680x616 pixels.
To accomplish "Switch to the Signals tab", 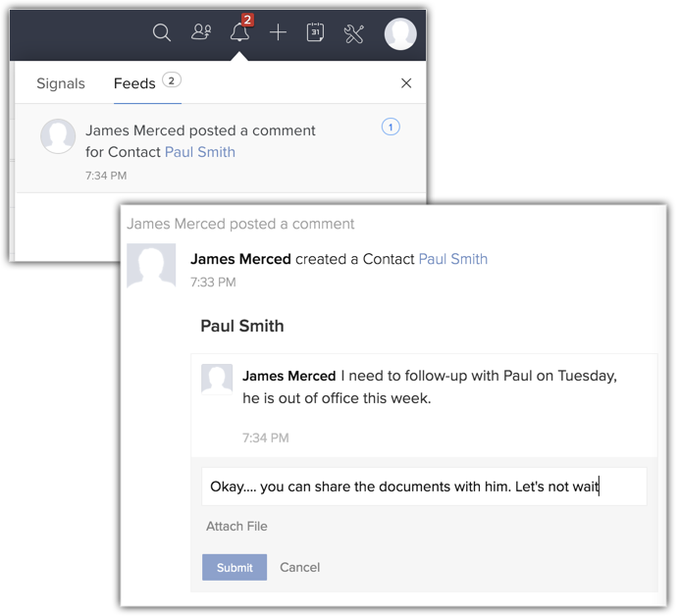I will [x=61, y=83].
